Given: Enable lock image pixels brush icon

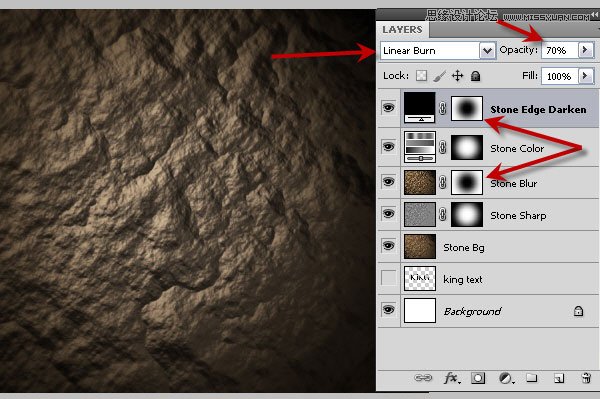Looking at the screenshot, I should pyautogui.click(x=440, y=76).
